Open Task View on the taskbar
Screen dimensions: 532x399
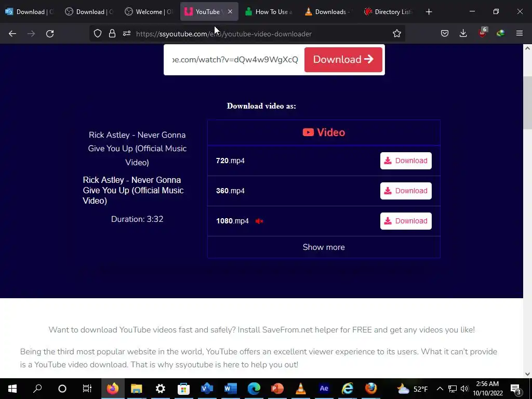[87, 389]
